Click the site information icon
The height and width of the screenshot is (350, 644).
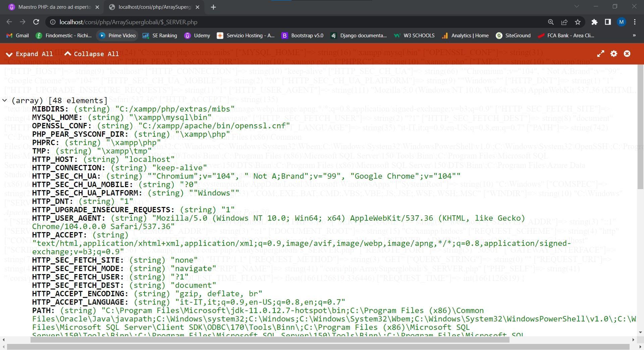point(53,22)
